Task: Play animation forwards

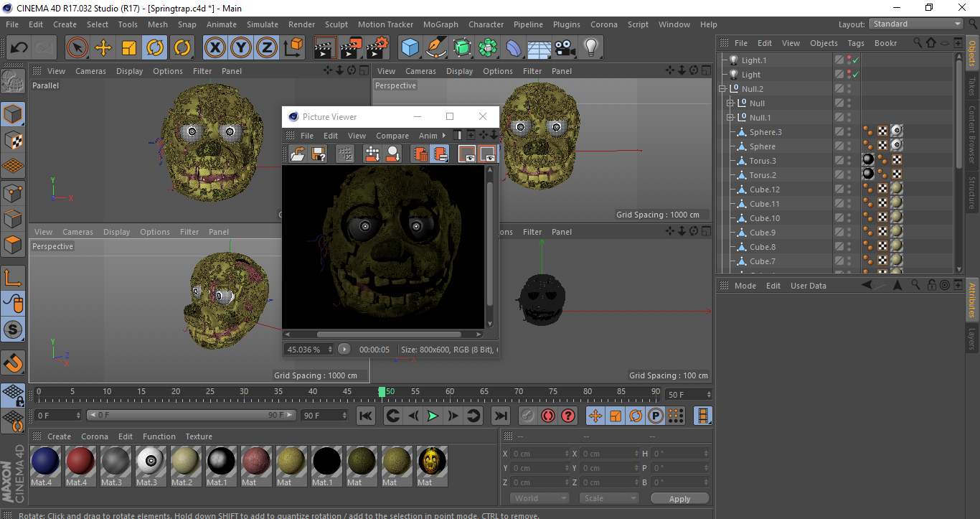Action: [433, 416]
